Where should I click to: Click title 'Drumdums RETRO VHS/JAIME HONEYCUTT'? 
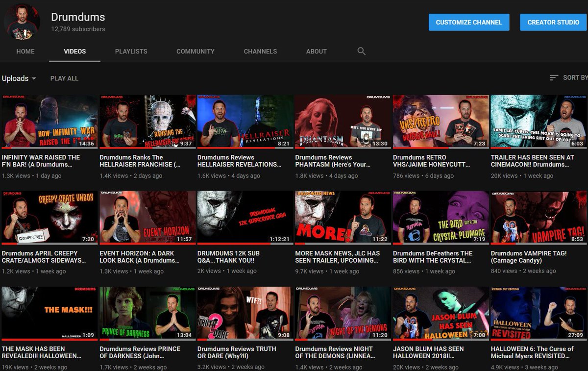(433, 161)
